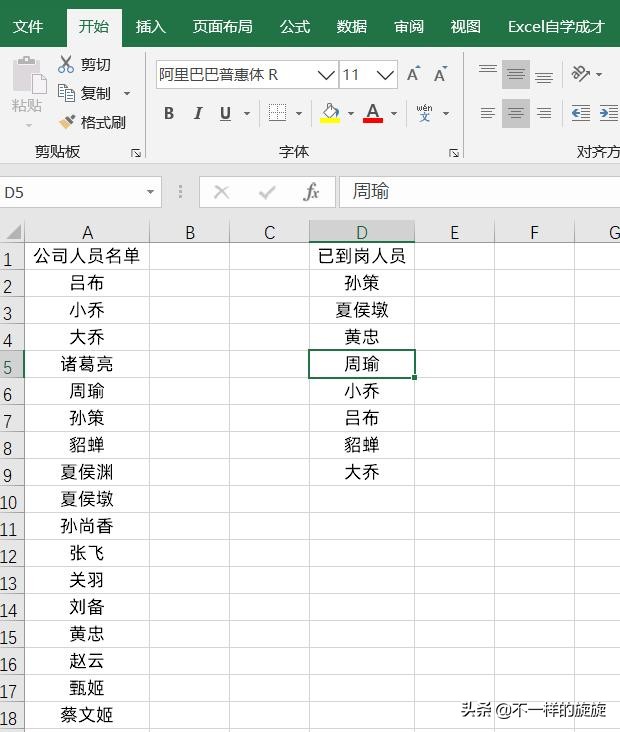Confirm entry with formula bar checkmark

click(267, 192)
